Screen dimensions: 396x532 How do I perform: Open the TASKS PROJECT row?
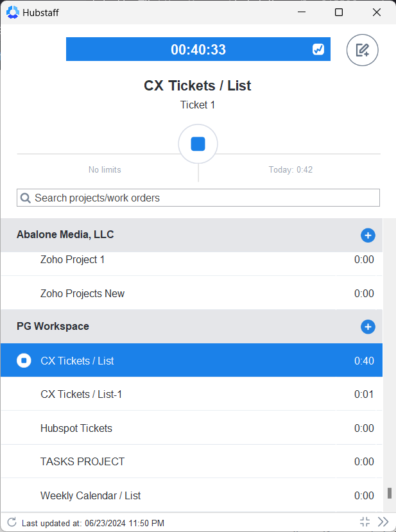click(191, 461)
